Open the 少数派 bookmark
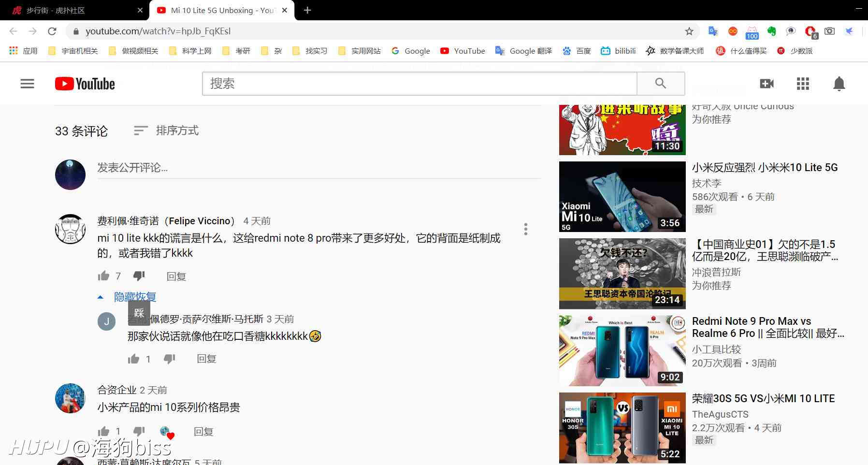This screenshot has width=868, height=465. [x=795, y=51]
